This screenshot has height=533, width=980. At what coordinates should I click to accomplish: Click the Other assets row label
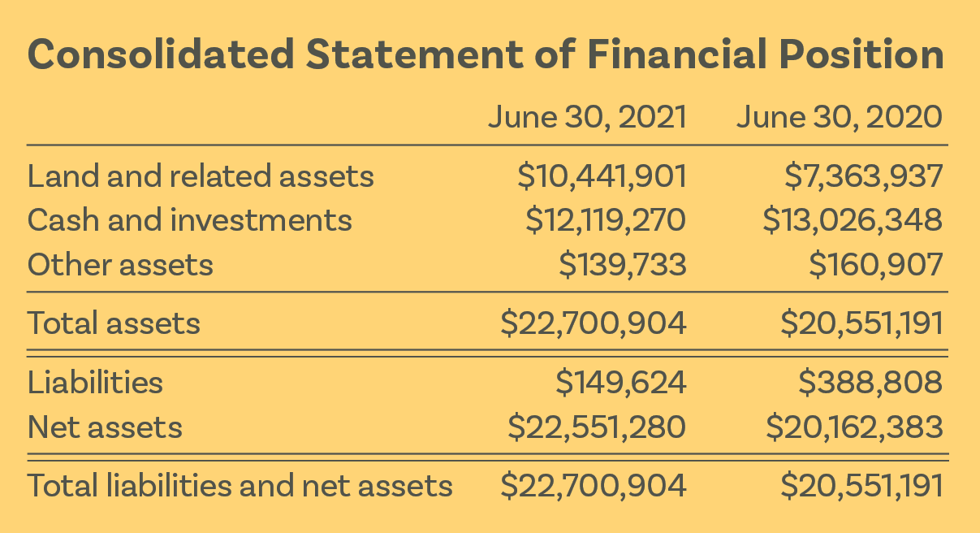pyautogui.click(x=120, y=265)
